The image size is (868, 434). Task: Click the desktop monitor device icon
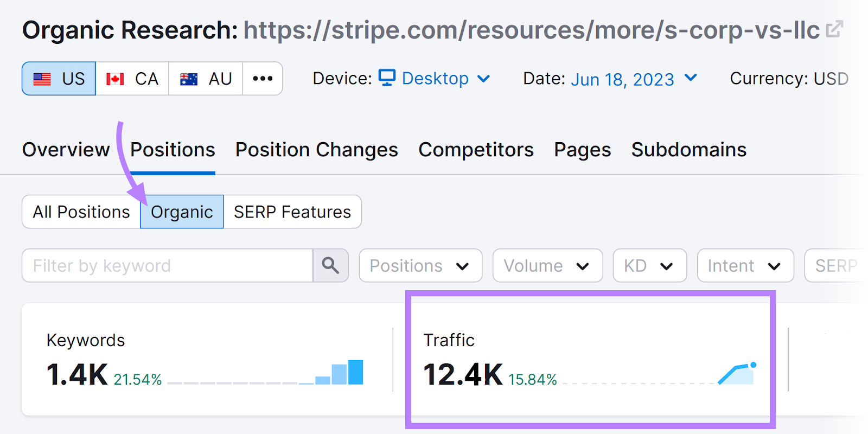[x=387, y=78]
